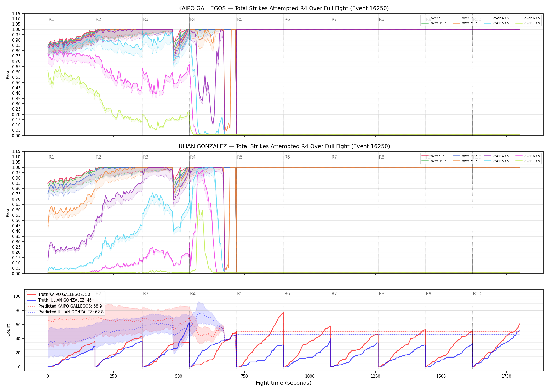The height and width of the screenshot is (392, 549).
Task: Click 'over 39.5' legend entry in Julian Gonzalez chart
Action: 465,161
